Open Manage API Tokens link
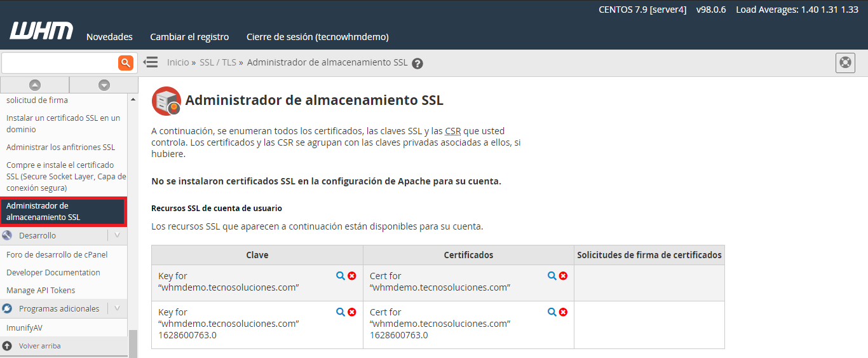This screenshot has width=868, height=358. coord(41,290)
